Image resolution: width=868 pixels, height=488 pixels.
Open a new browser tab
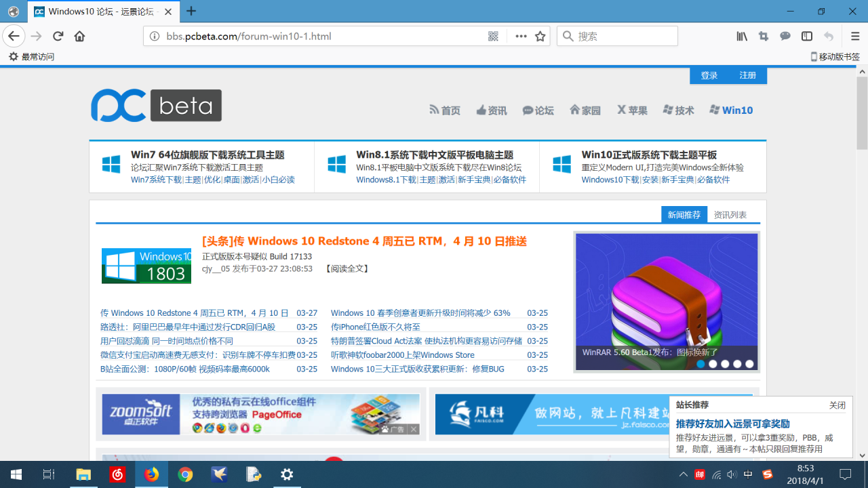pyautogui.click(x=191, y=11)
